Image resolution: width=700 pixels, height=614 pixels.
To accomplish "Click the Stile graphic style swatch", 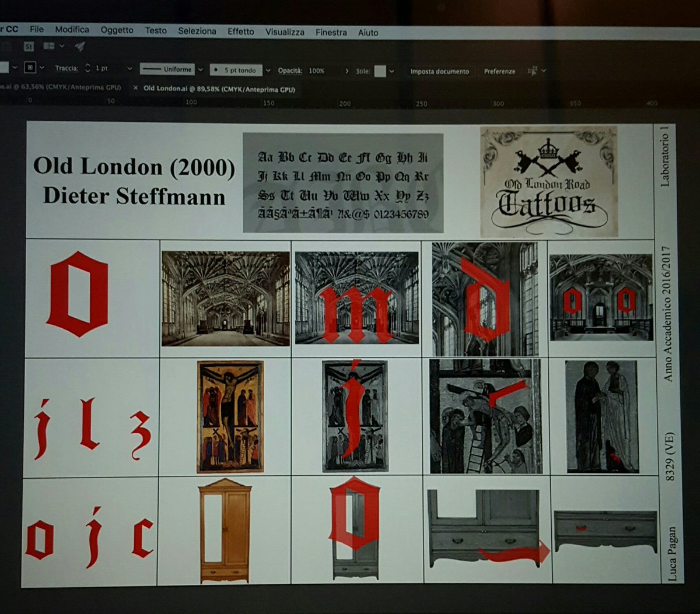I will (380, 71).
